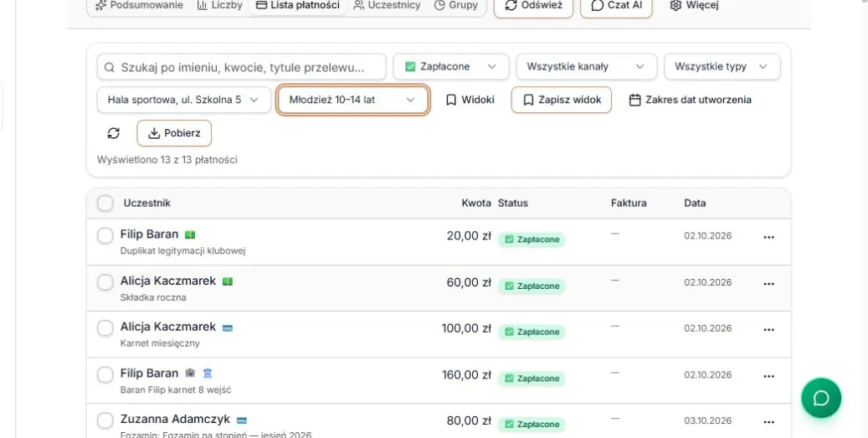Open the Zapłacone status dropdown
This screenshot has height=438, width=868.
[x=451, y=66]
